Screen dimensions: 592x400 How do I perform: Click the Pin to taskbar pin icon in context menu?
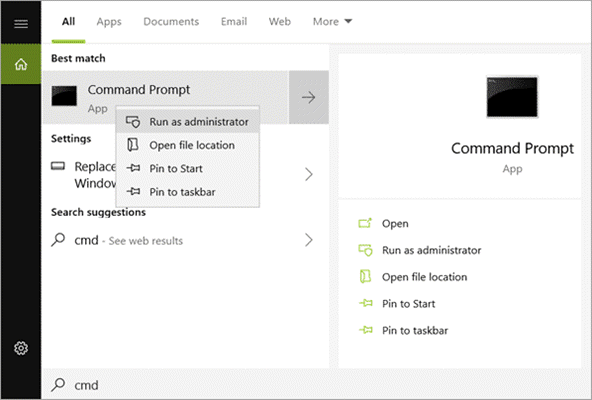click(x=133, y=191)
